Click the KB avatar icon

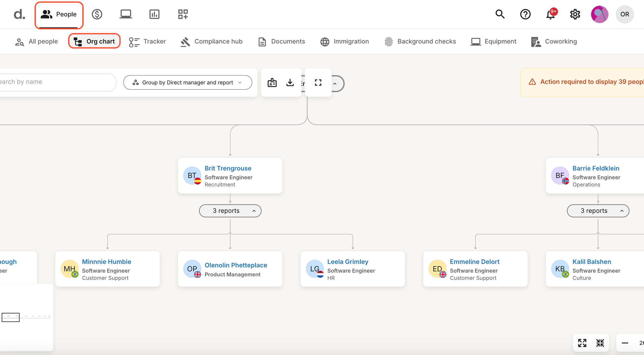560,269
